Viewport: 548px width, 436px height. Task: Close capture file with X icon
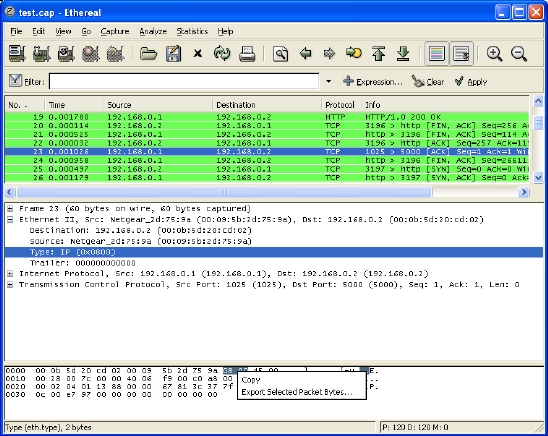(x=197, y=53)
